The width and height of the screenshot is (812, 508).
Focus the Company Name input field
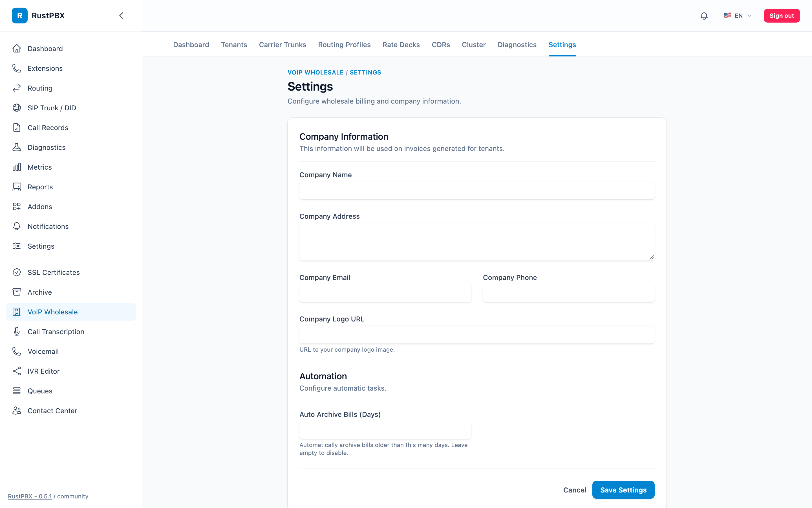coord(477,190)
